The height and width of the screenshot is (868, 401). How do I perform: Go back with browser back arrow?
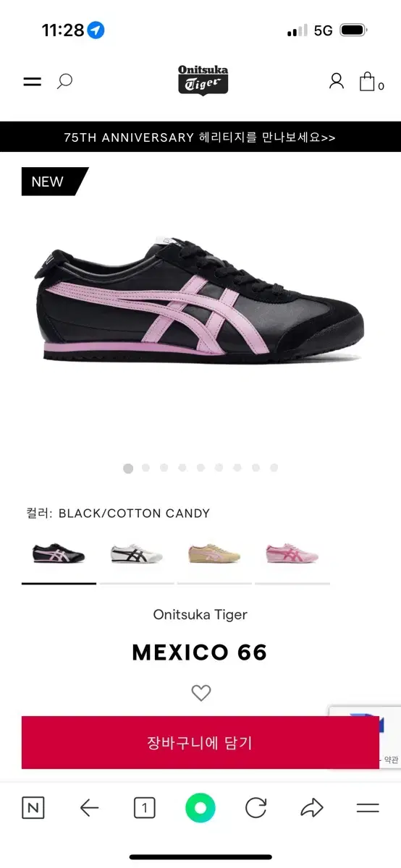(x=89, y=808)
